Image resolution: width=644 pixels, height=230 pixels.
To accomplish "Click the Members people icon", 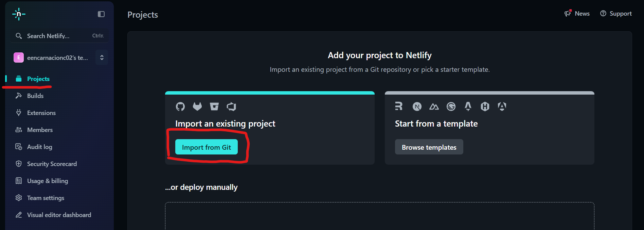I will (x=19, y=130).
